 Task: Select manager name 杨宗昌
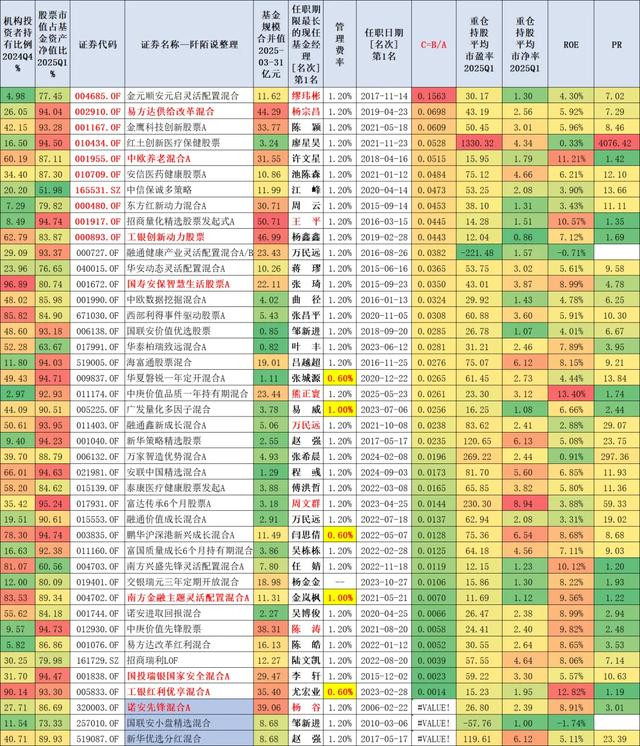pos(306,111)
